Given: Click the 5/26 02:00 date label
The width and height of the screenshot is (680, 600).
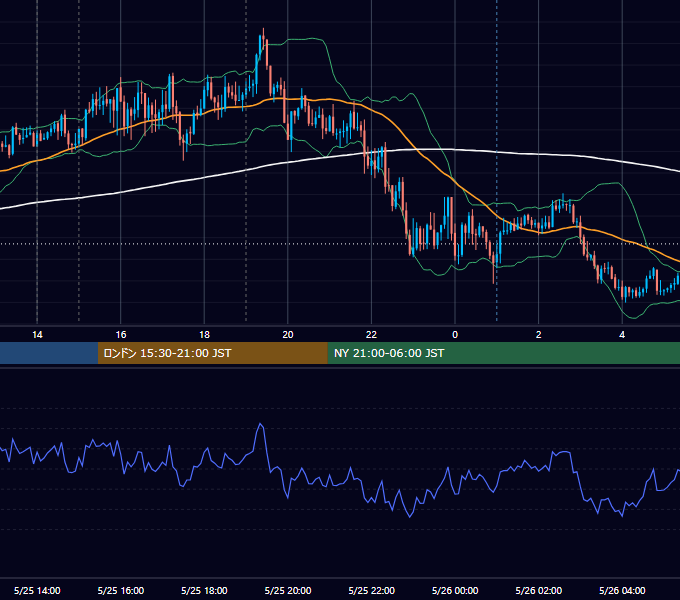Looking at the screenshot, I should [x=539, y=590].
